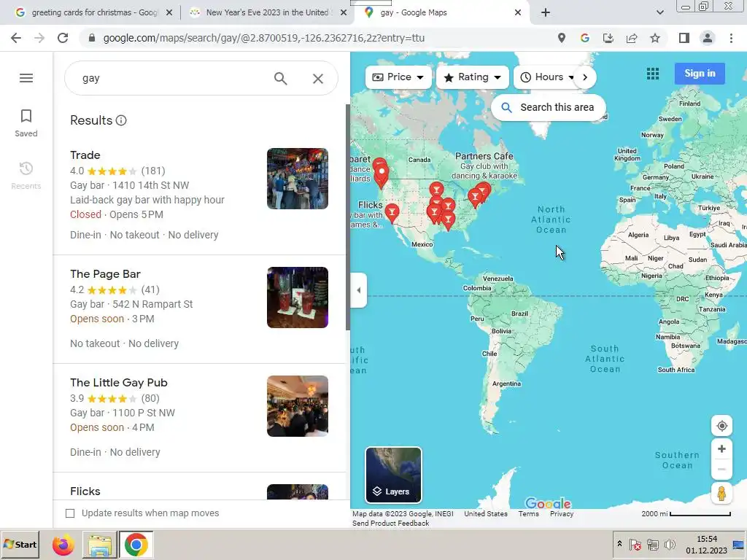Zoom out the map with minus icon
747x560 pixels.
[721, 469]
